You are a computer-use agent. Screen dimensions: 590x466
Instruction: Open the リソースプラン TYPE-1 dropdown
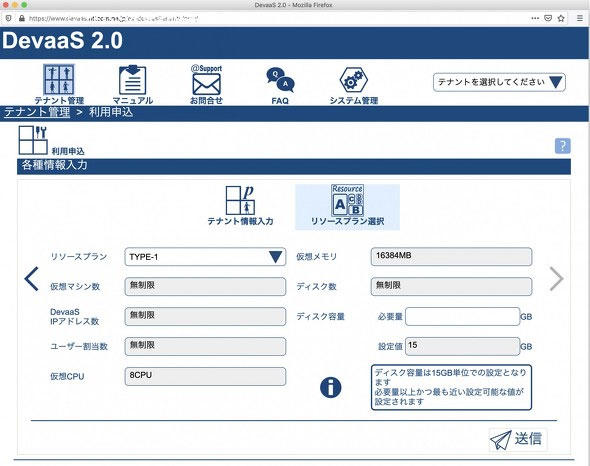click(205, 257)
